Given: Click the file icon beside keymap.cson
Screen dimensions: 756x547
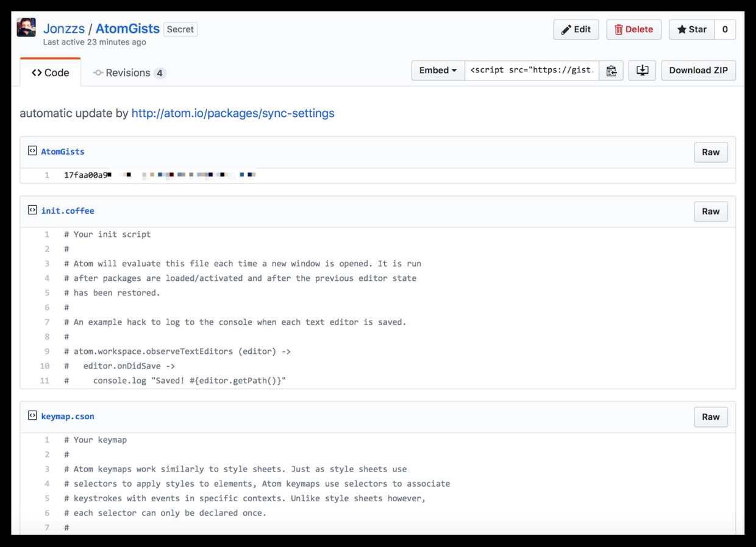Looking at the screenshot, I should click(32, 416).
